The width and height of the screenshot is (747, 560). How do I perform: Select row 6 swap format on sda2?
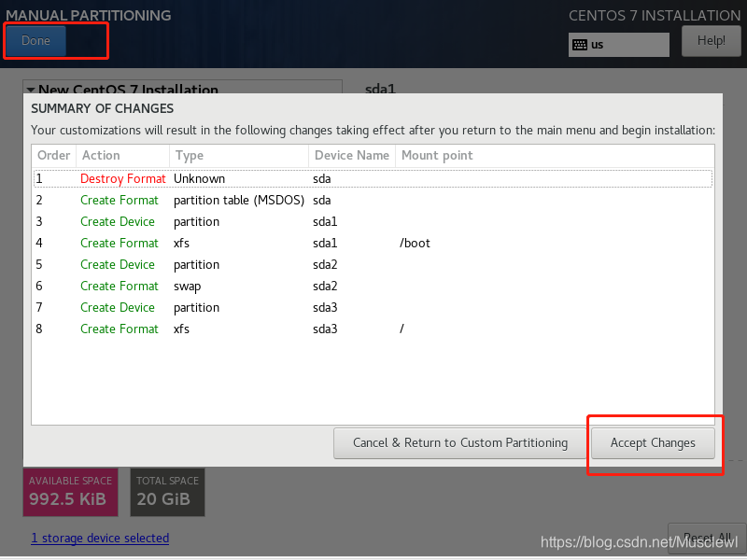pos(373,286)
